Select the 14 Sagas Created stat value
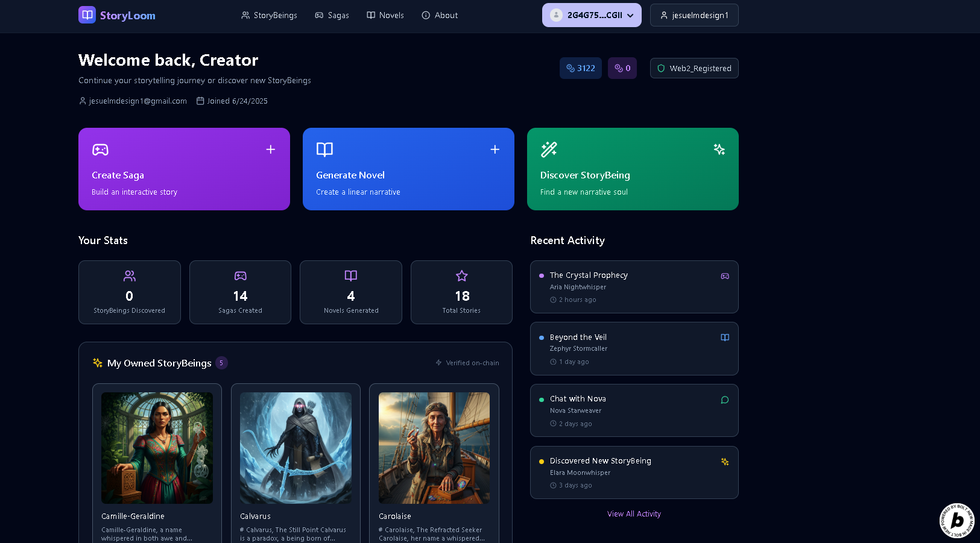This screenshot has height=543, width=980. (x=240, y=296)
